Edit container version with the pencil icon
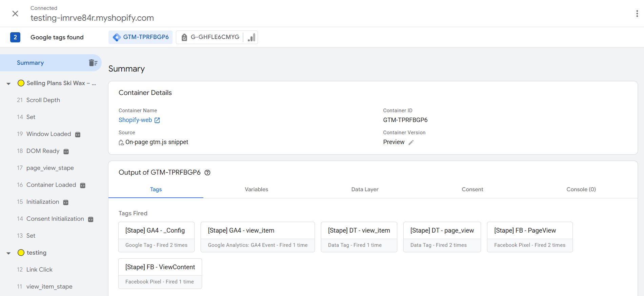Viewport: 644px width, 296px height. (411, 142)
